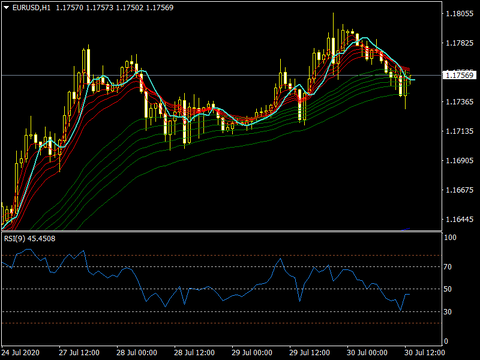Click the OHLC values 1.17570 1.17573 1.17502 1.17569
Image resolution: width=480 pixels, height=360 pixels.
(x=115, y=7)
